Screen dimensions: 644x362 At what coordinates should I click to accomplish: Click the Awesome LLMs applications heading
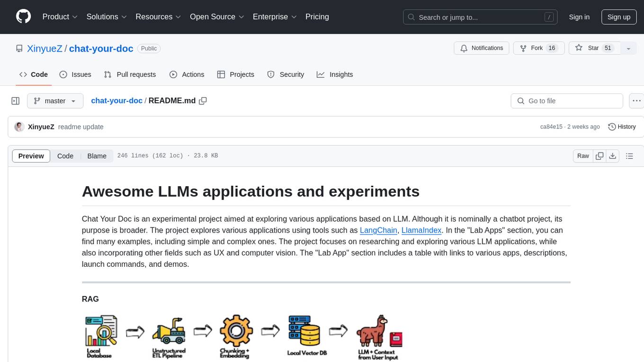coord(250,191)
